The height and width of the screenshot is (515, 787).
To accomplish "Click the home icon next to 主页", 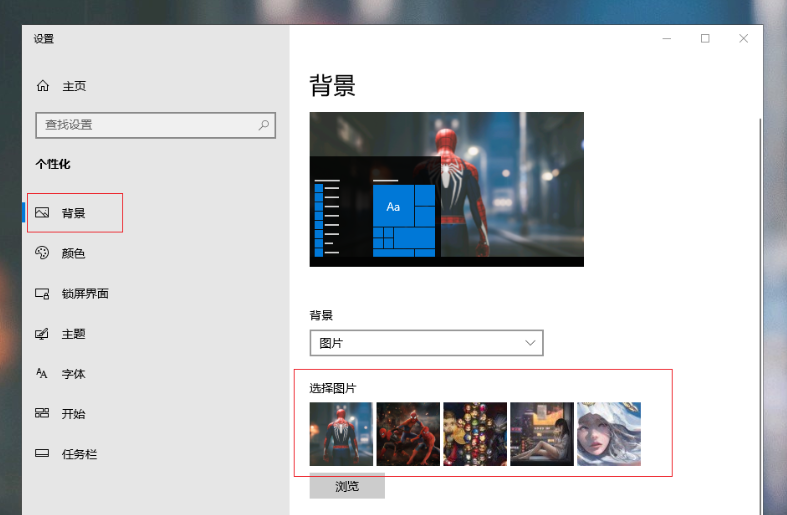I will click(x=42, y=86).
